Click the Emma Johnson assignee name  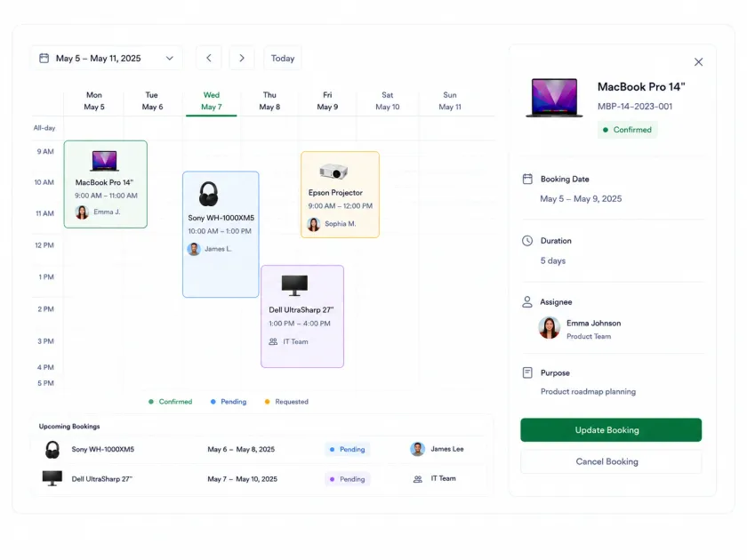click(x=594, y=323)
